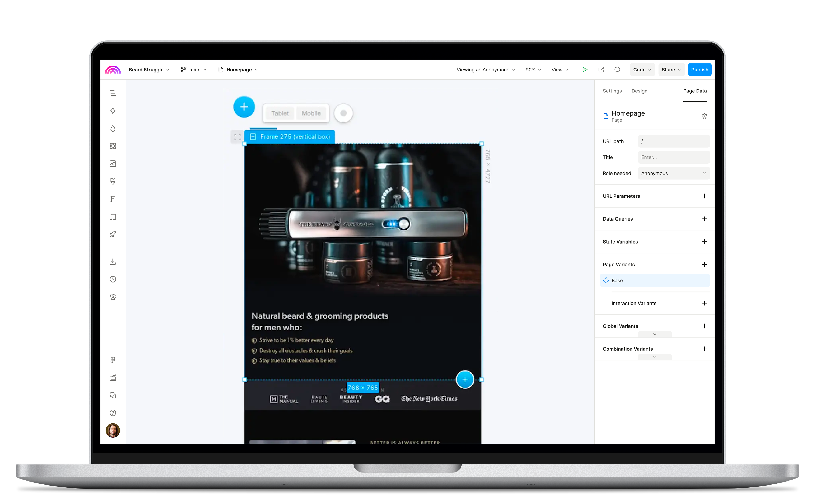Viewport: 815px width, 504px height.
Task: Open the View dropdown menu
Action: click(x=560, y=69)
